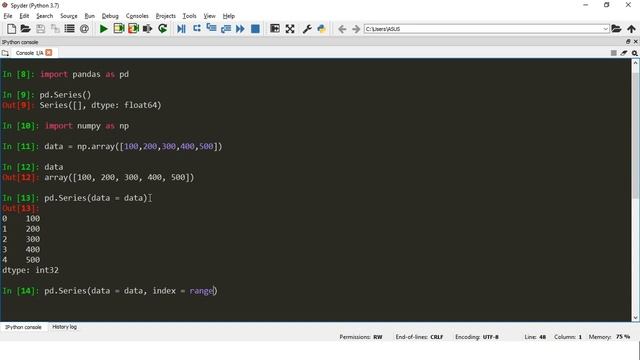
Task: Step into the function in debugger
Action: (x=211, y=28)
